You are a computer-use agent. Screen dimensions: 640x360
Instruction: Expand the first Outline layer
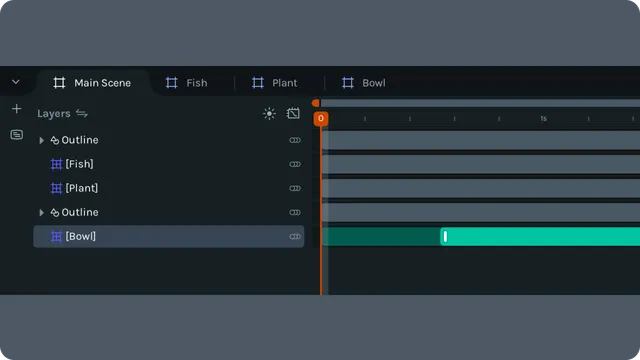pyautogui.click(x=41, y=140)
